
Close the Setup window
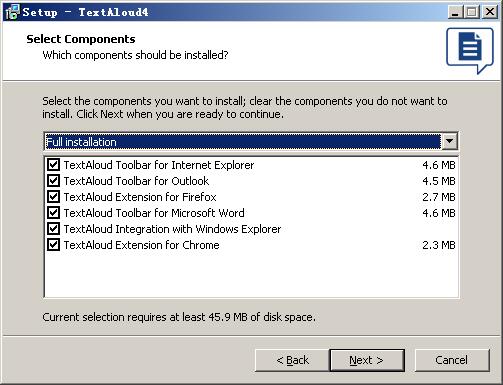click(x=490, y=12)
